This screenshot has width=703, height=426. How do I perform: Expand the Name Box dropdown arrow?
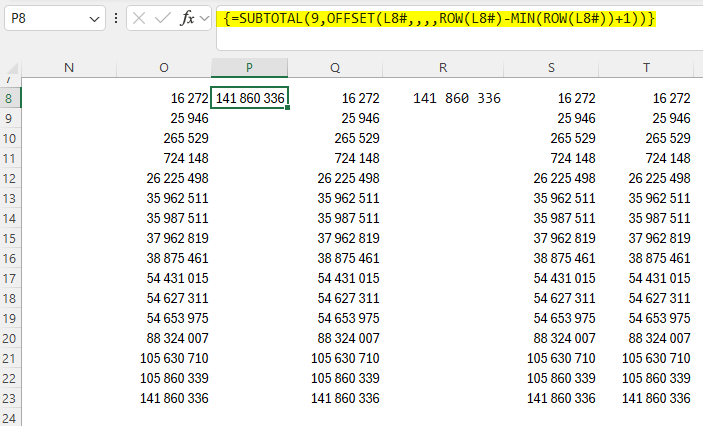94,19
